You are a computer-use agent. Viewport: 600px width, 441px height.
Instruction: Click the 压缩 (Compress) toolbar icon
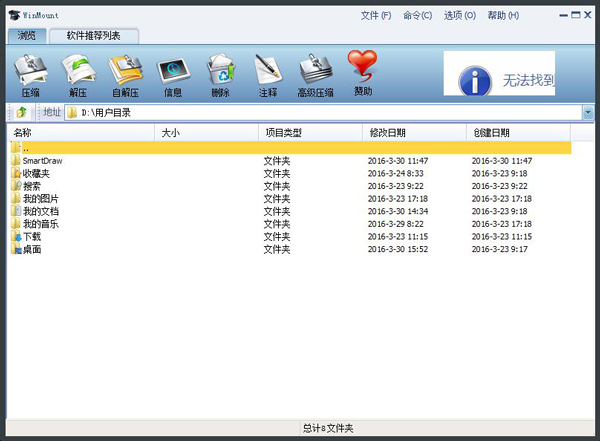click(x=31, y=70)
